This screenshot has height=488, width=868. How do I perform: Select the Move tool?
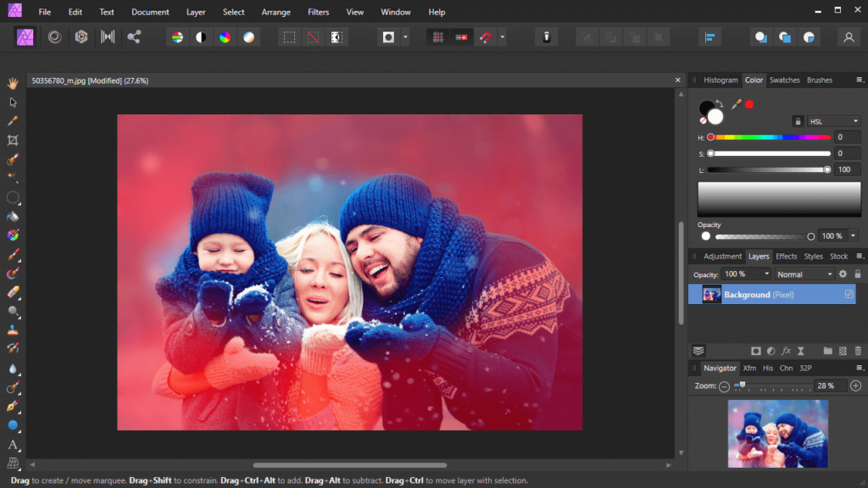pyautogui.click(x=12, y=102)
